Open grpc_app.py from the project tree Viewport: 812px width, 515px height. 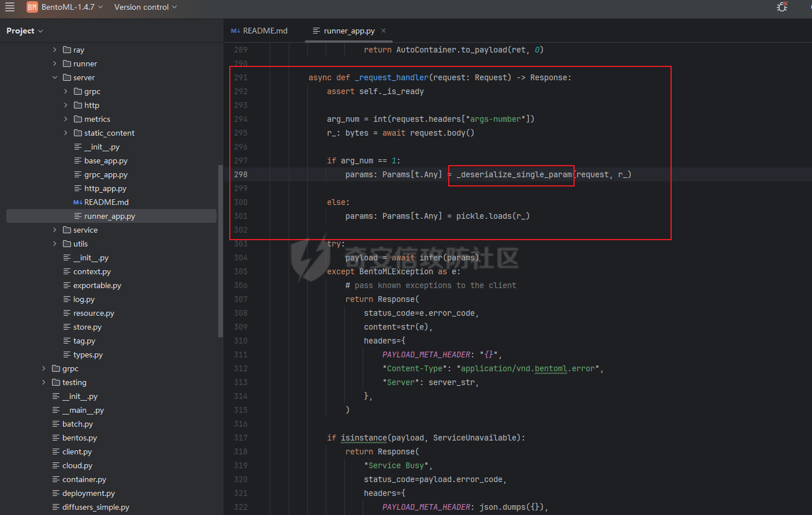click(106, 174)
